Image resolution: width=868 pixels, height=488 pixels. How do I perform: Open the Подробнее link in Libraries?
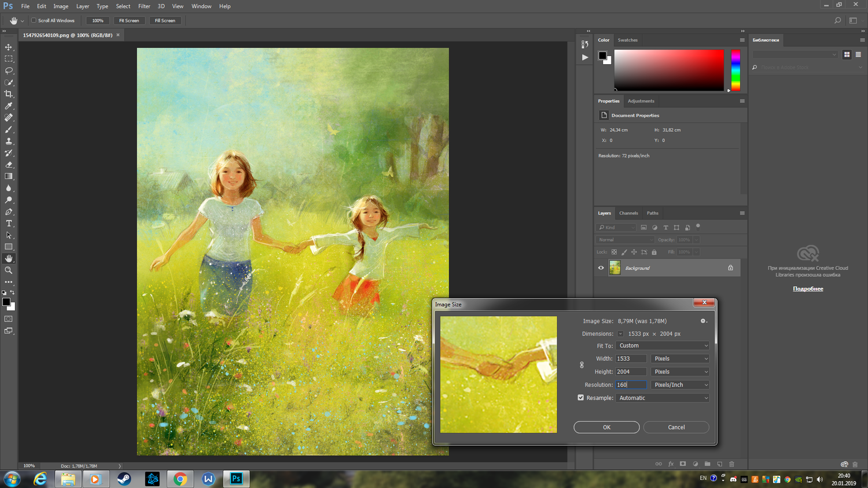(808, 289)
